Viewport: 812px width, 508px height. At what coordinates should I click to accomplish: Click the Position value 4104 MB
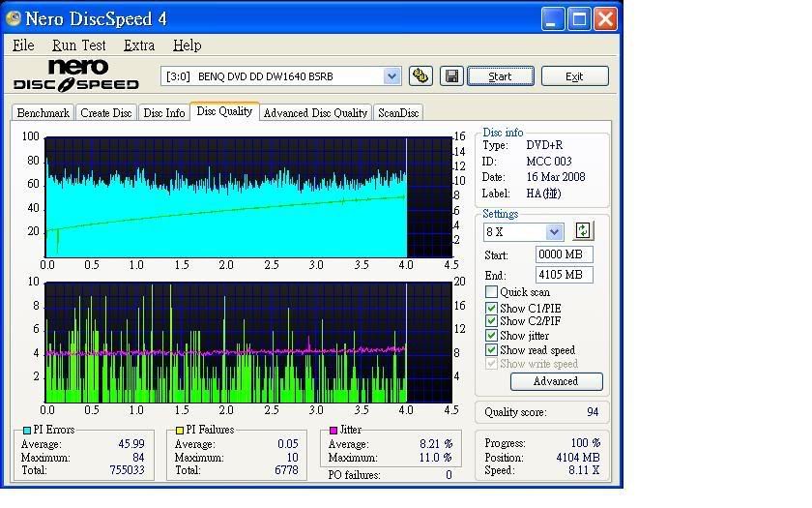578,458
